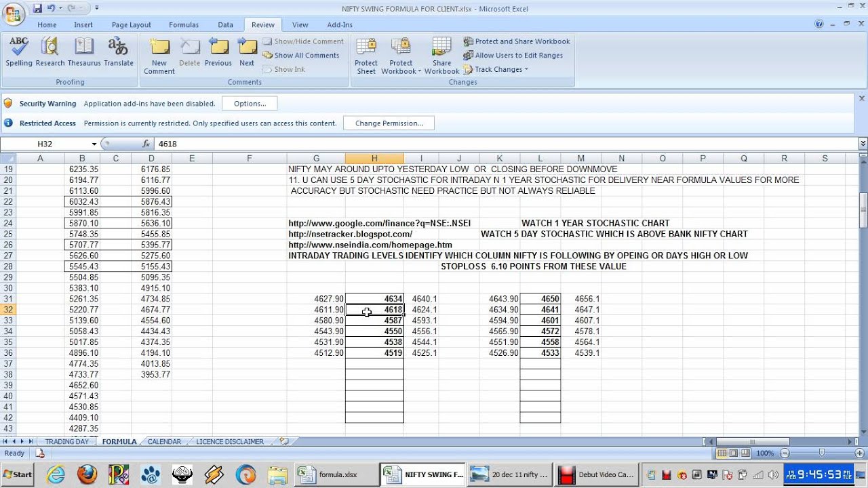Click Show/Hide Comment

point(303,41)
